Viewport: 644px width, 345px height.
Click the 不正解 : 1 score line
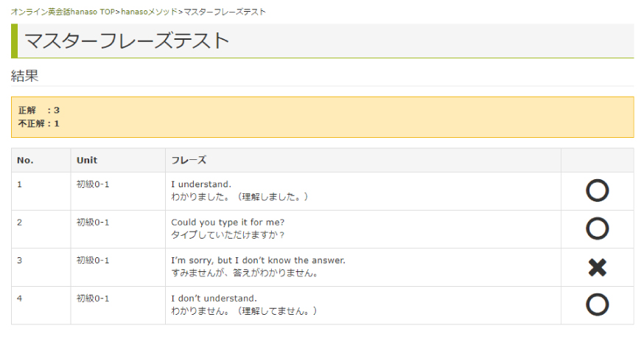[39, 124]
